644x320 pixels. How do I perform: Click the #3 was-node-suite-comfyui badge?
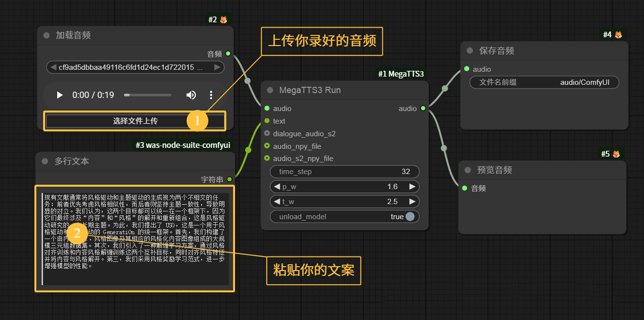[x=183, y=145]
